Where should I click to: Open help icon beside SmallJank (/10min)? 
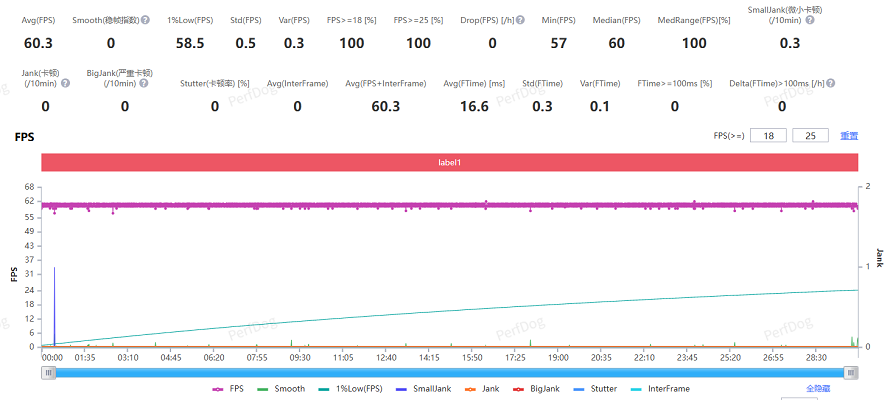click(x=810, y=20)
